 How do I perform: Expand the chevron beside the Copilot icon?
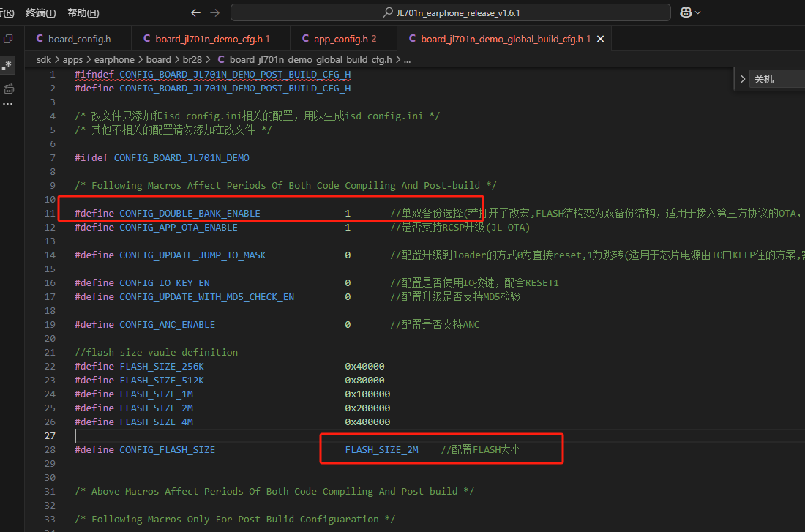697,13
